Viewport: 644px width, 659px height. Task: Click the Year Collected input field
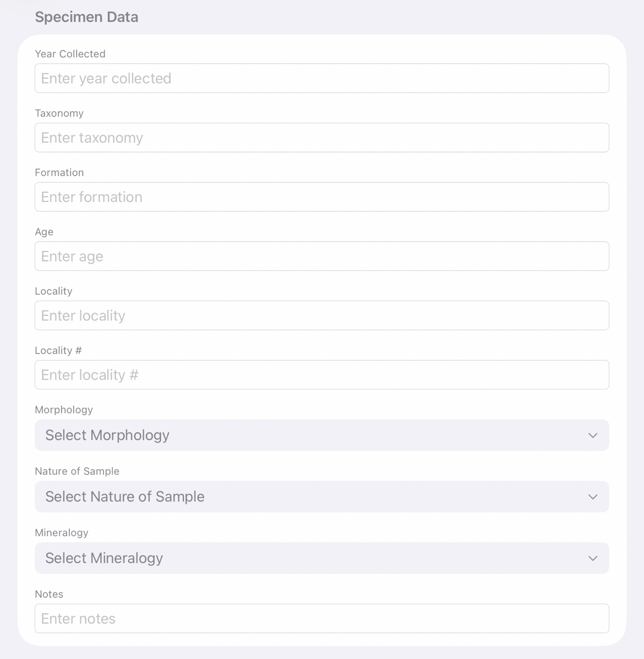click(x=321, y=78)
